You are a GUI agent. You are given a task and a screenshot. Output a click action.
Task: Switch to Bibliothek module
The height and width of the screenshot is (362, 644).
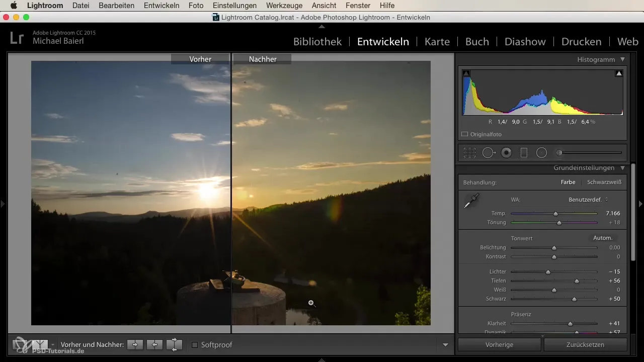tap(317, 42)
